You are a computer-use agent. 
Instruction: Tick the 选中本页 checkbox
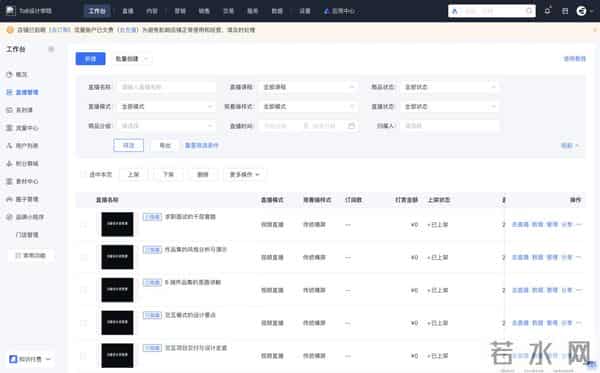(83, 174)
